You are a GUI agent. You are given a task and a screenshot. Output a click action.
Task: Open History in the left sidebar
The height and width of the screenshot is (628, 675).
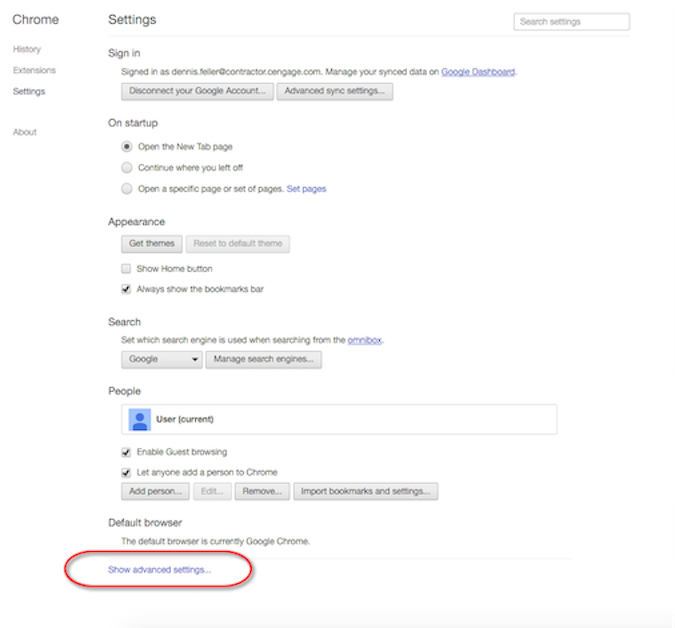[27, 49]
